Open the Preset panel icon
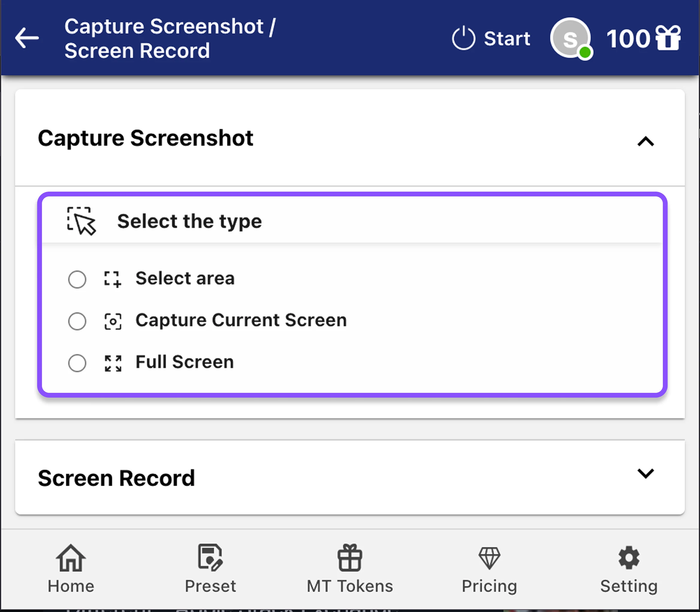700x612 pixels. [210, 558]
